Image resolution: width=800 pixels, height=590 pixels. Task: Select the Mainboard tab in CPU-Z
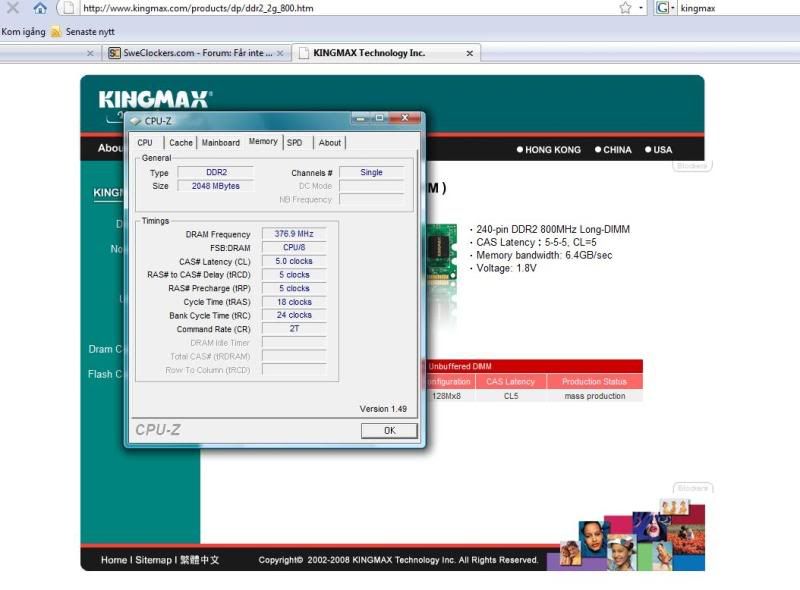(220, 143)
